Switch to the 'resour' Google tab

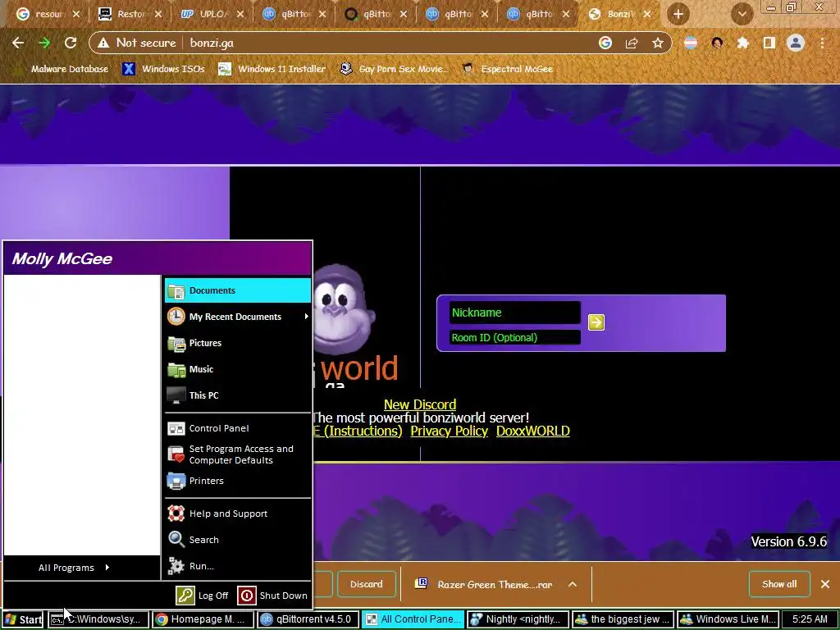48,14
